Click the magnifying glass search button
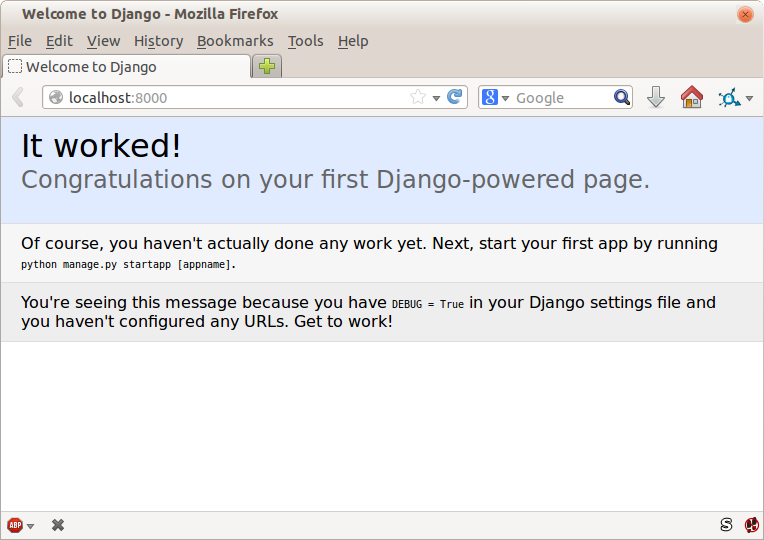Viewport: 764px width, 540px height. click(x=621, y=97)
